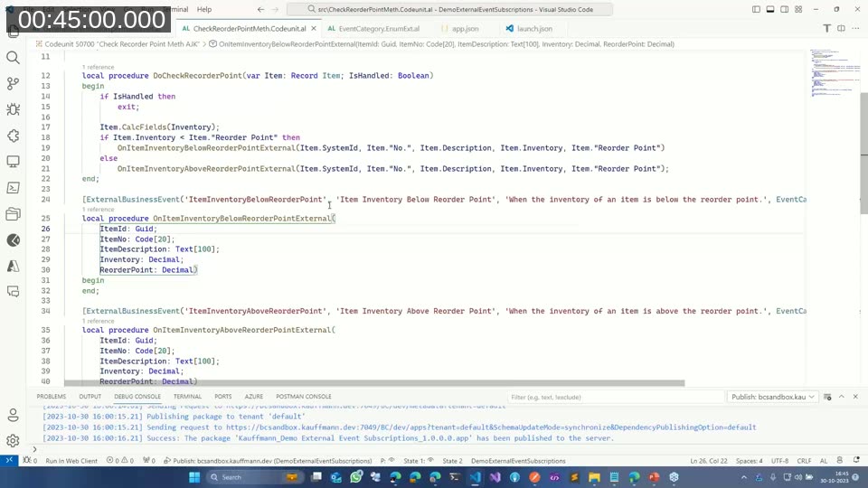Open bcsandbox.kauffmann.dev URL in output log
The width and height of the screenshot is (868, 488).
tap(491, 427)
